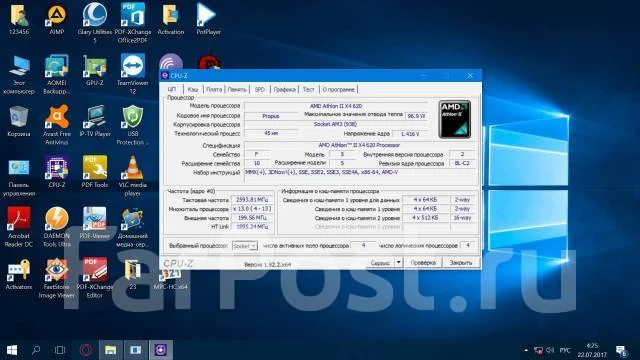This screenshot has height=360, width=640.
Task: Launch FastStone Image Viewer shortcut
Action: click(57, 278)
